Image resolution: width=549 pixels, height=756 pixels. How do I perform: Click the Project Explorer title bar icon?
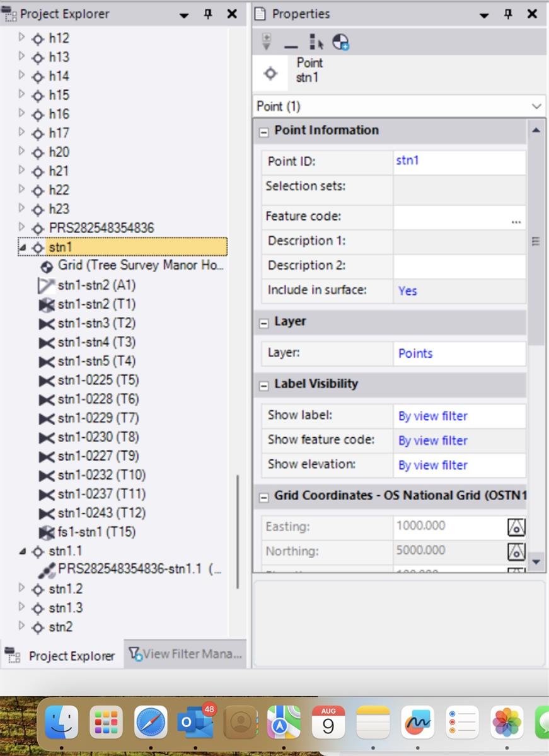tap(9, 14)
